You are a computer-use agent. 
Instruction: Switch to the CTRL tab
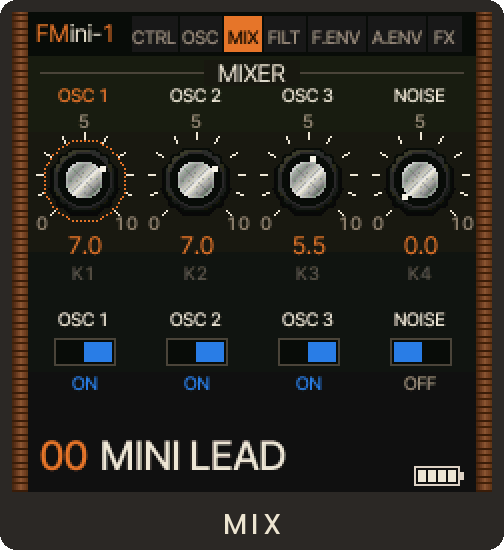[x=155, y=34]
